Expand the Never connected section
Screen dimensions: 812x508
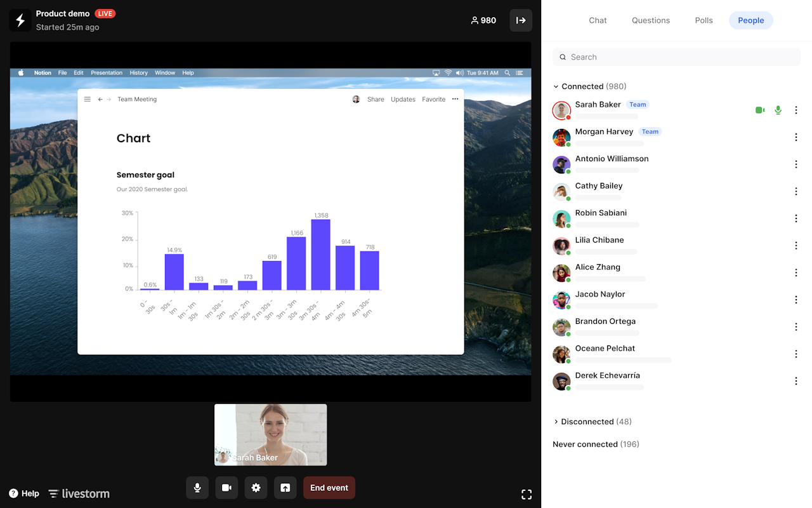click(x=595, y=444)
